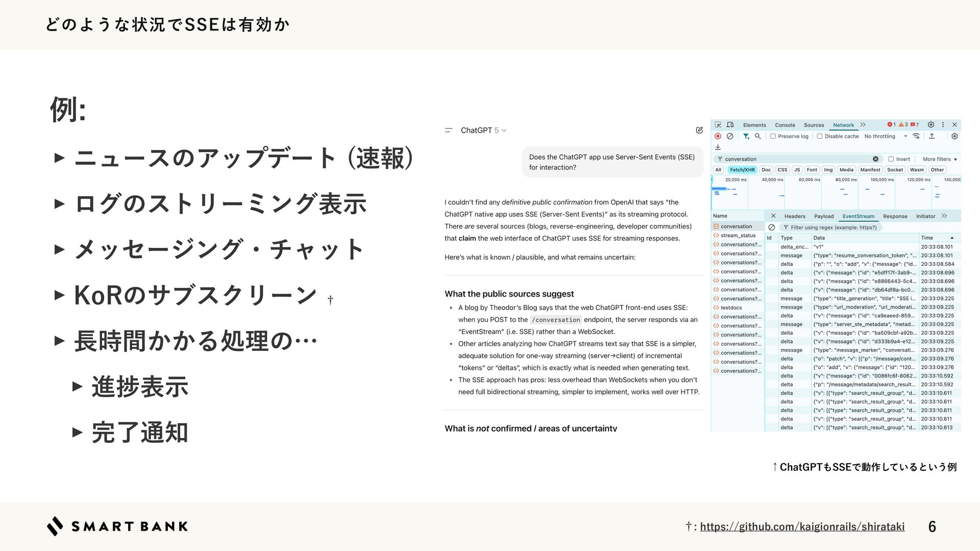The image size is (980, 551).
Task: Click the EventStream regex filter field
Action: tap(832, 228)
